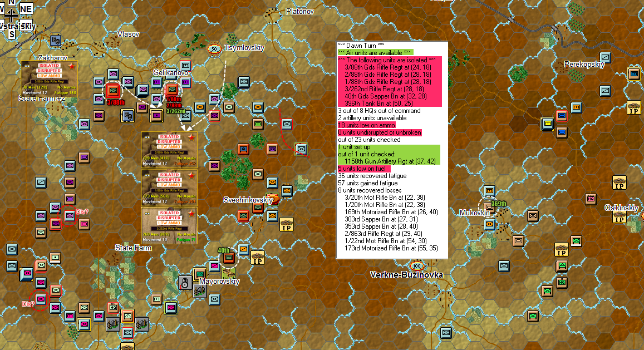Click the Svechinkovskiy label
Screen dimensions: 644x350
pos(248,200)
